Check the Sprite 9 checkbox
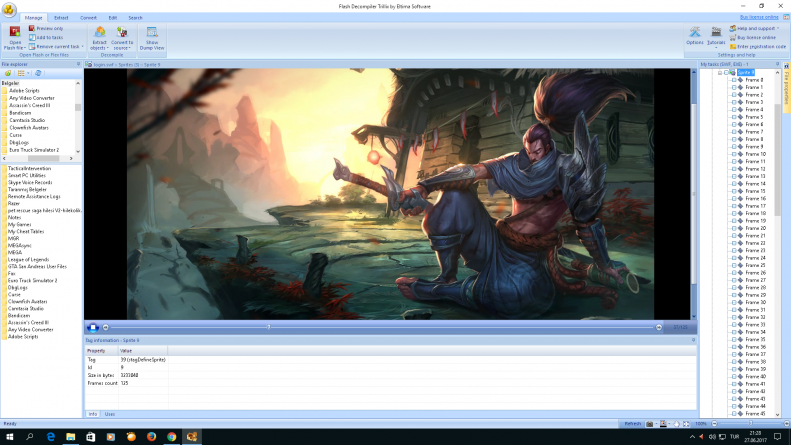 (x=727, y=73)
